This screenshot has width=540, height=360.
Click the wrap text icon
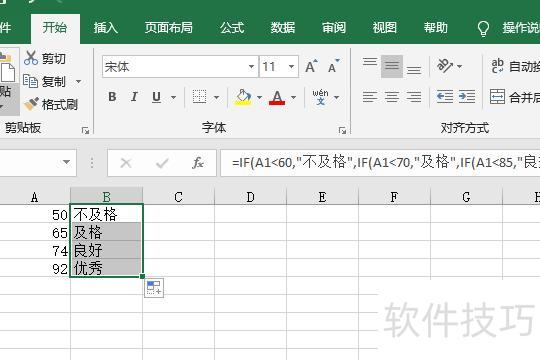pos(498,66)
